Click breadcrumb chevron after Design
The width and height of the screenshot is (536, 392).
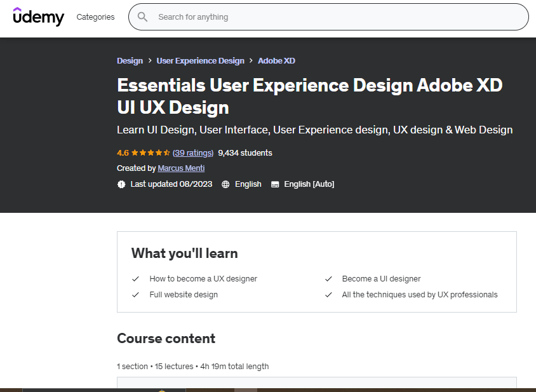click(x=150, y=61)
